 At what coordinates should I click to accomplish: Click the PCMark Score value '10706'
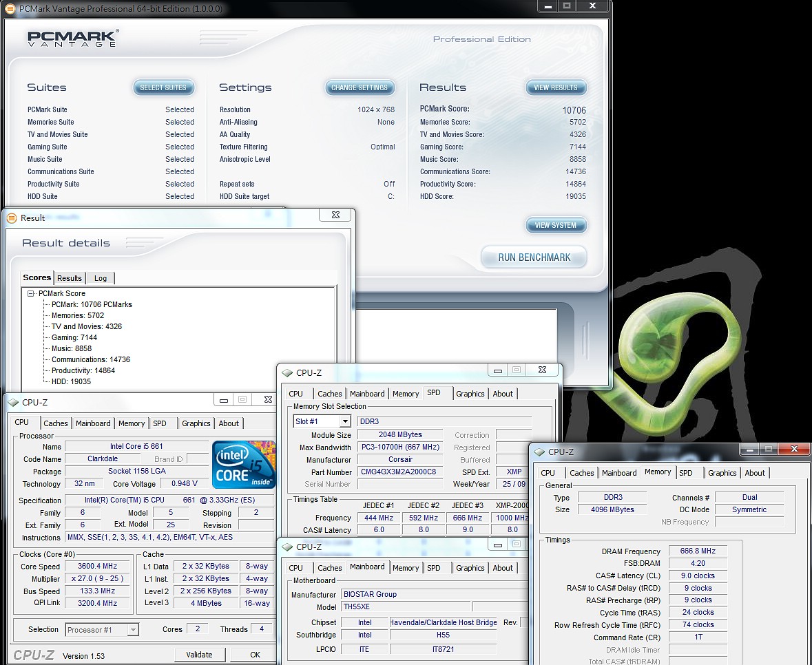[x=574, y=110]
